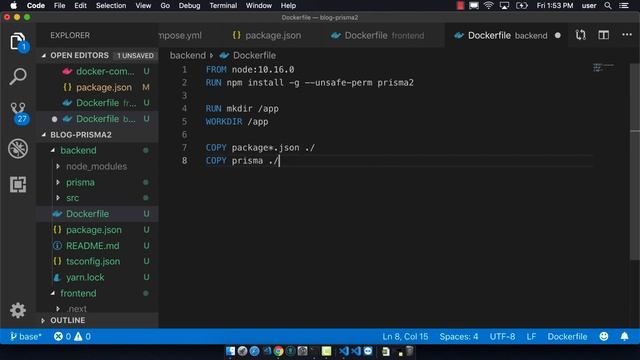Image resolution: width=640 pixels, height=360 pixels.
Task: Open the Debug menu
Action: (189, 6)
